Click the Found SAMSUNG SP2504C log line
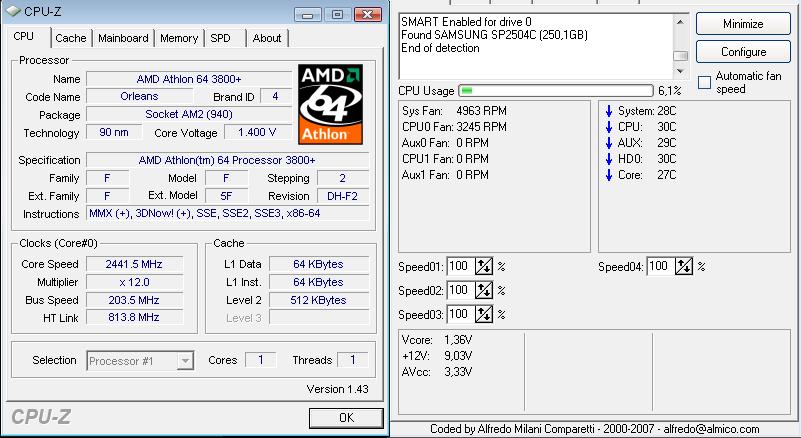This screenshot has height=438, width=801. point(494,35)
